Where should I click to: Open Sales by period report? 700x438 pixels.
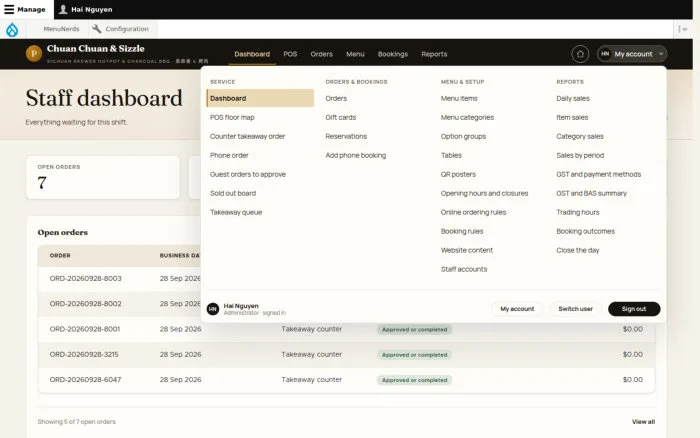pos(580,155)
